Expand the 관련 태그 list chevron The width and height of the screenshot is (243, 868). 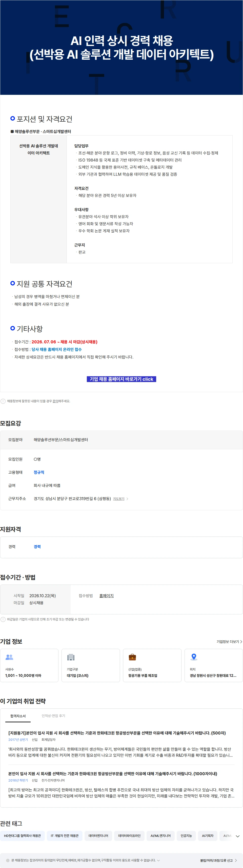(238, 836)
